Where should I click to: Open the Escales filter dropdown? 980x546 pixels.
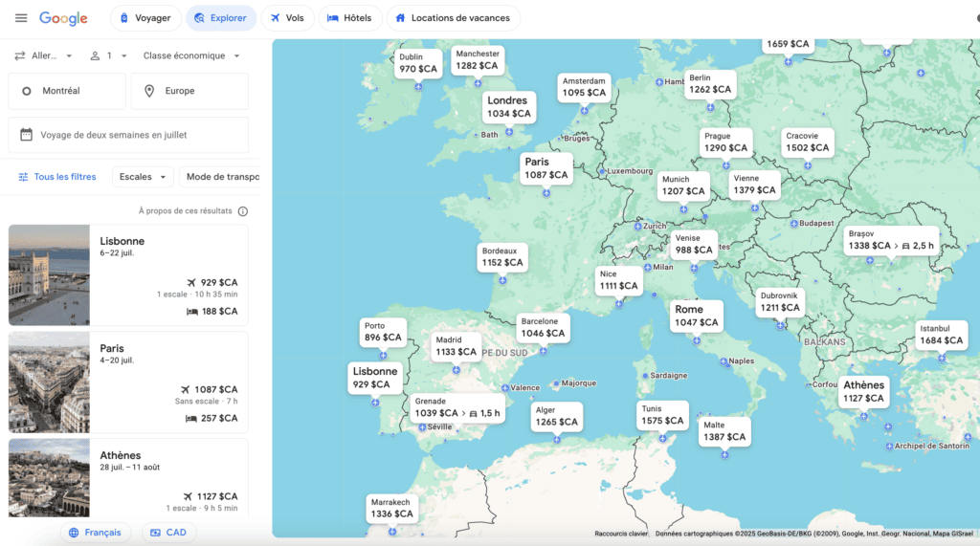pos(144,177)
